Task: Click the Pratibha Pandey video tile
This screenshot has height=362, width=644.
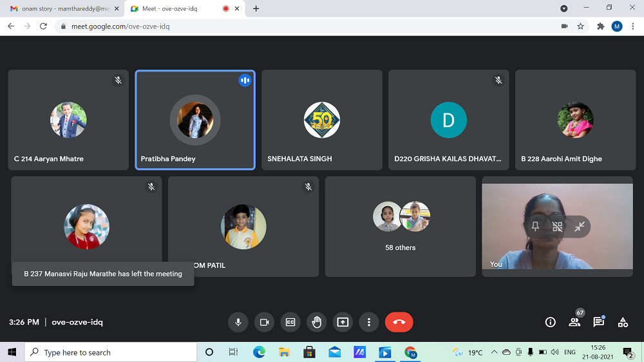Action: (195, 120)
